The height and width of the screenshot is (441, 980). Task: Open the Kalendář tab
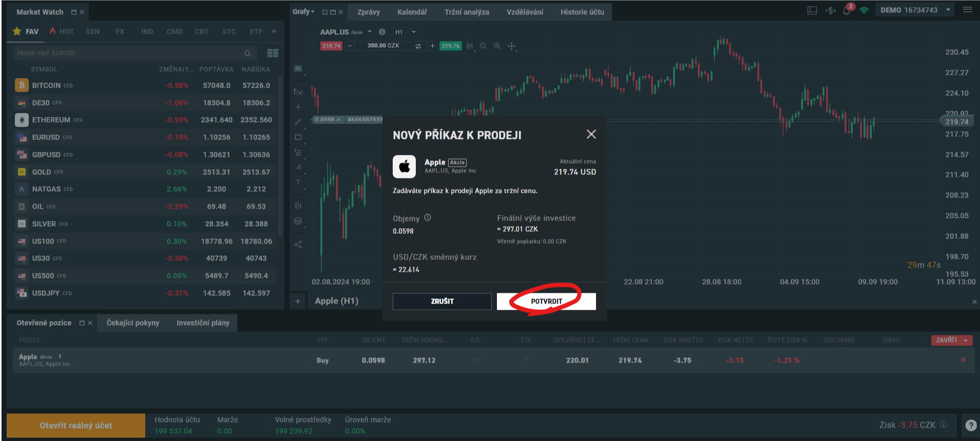[412, 12]
